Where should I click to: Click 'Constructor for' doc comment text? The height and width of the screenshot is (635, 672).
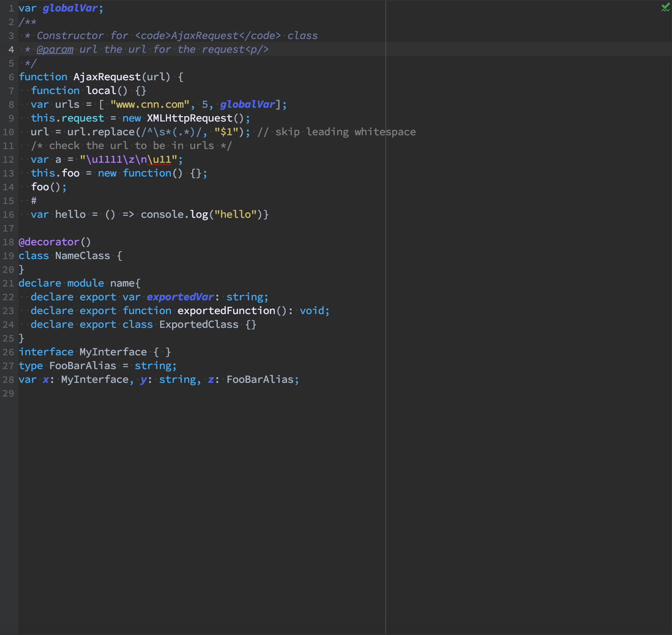[x=83, y=36]
